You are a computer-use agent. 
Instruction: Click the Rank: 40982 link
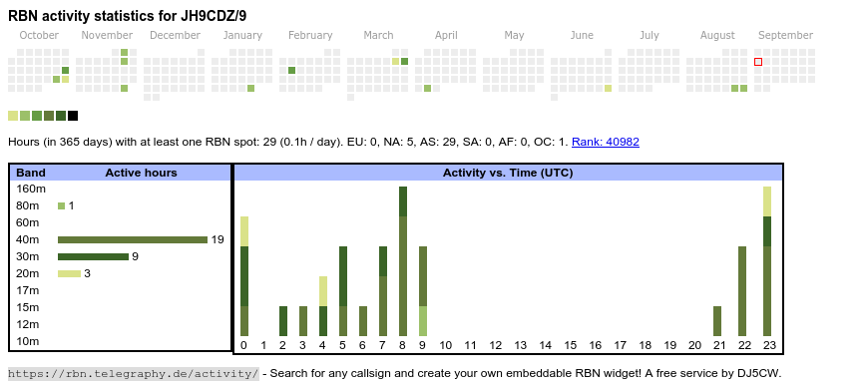click(x=605, y=142)
